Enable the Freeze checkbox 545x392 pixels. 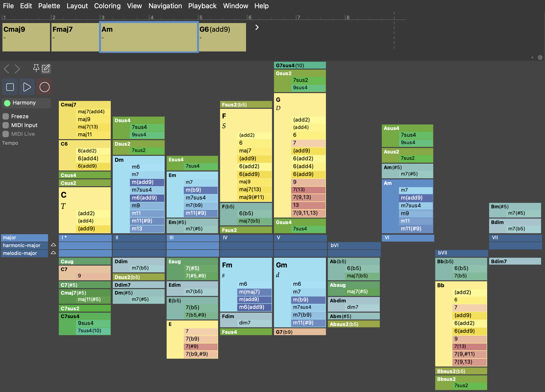point(6,116)
